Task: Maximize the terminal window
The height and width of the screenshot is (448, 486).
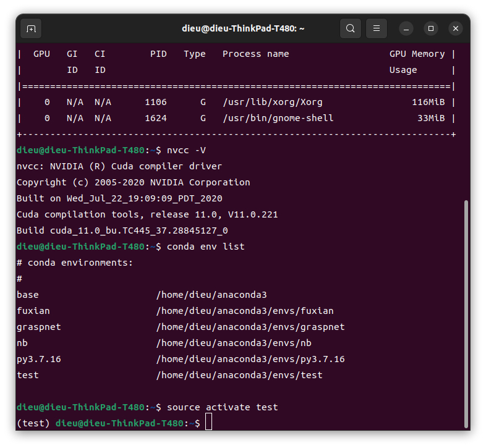Action: (x=431, y=29)
